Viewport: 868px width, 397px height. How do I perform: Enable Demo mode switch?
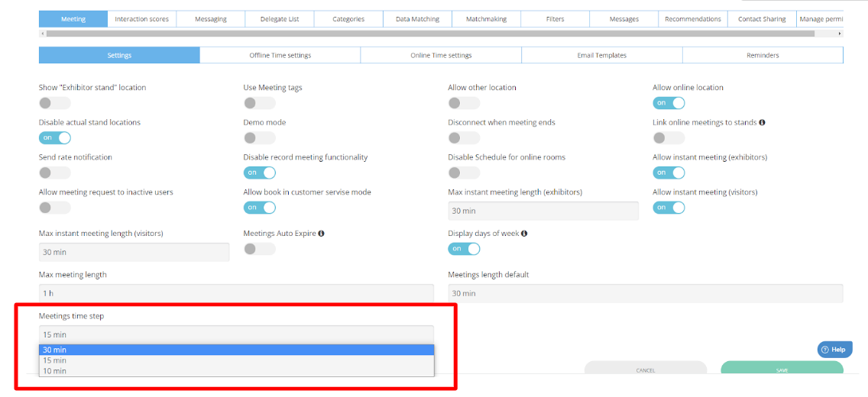point(260,137)
